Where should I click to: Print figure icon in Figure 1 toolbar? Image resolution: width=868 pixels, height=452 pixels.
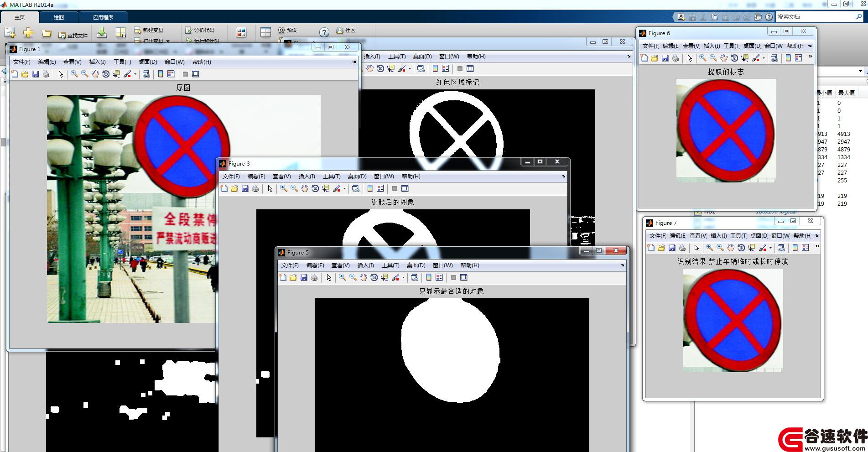pos(46,74)
